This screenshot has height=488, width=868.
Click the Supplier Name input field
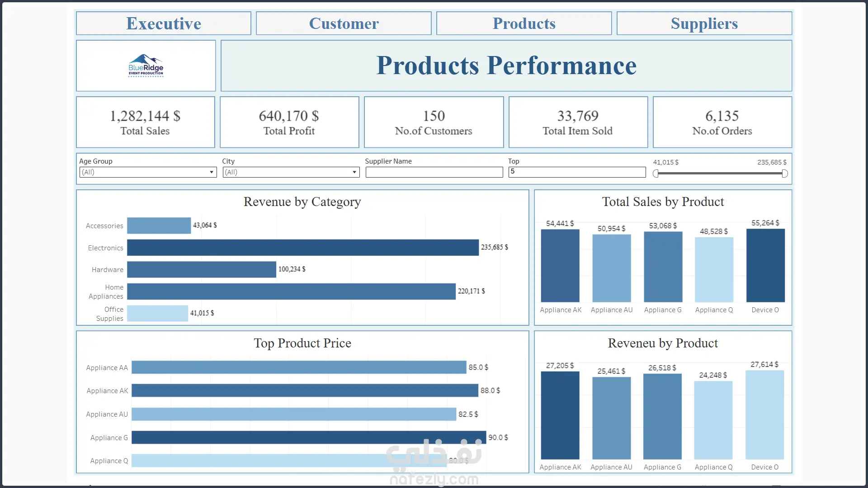[x=434, y=172]
